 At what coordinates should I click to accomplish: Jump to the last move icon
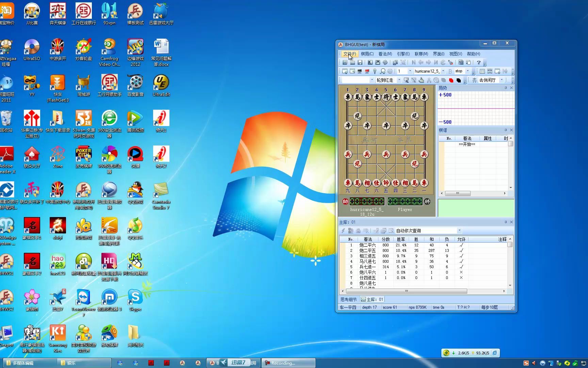click(x=436, y=62)
